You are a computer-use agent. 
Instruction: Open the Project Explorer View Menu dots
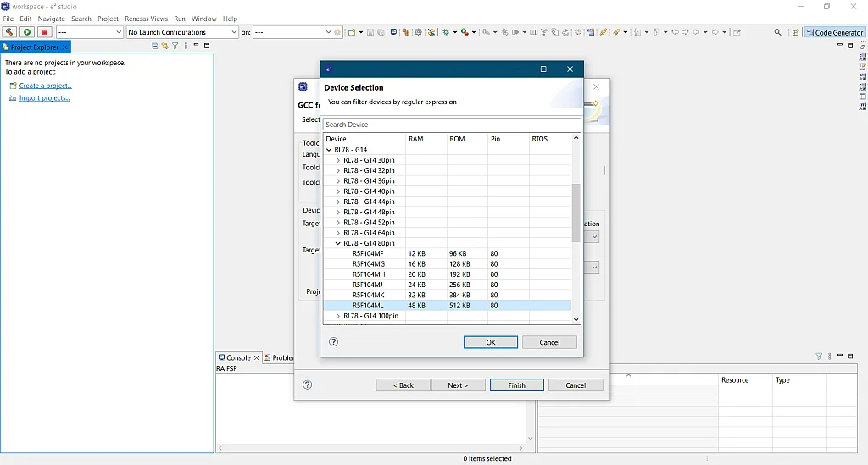coord(186,46)
